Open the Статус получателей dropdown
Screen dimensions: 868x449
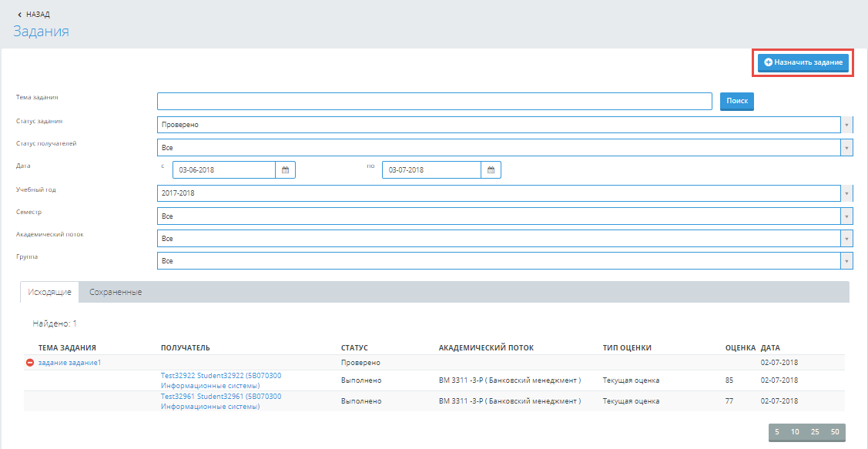coord(504,148)
